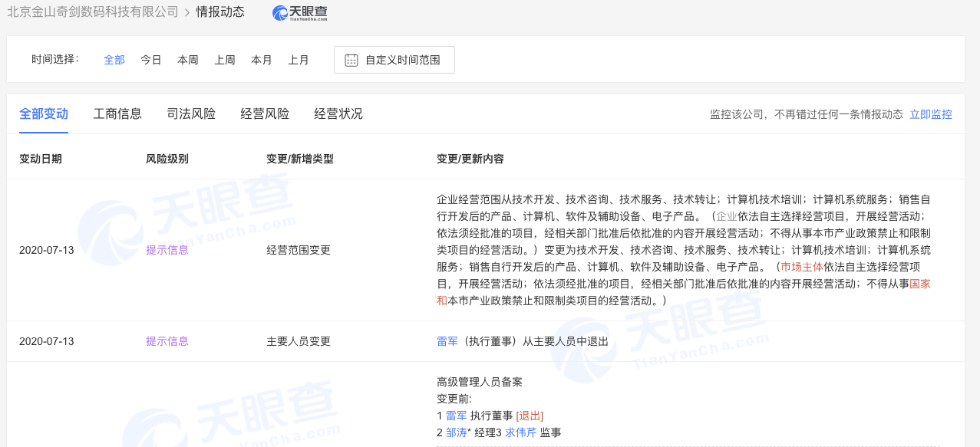
Task: Filter by 本周
Action: [188, 60]
